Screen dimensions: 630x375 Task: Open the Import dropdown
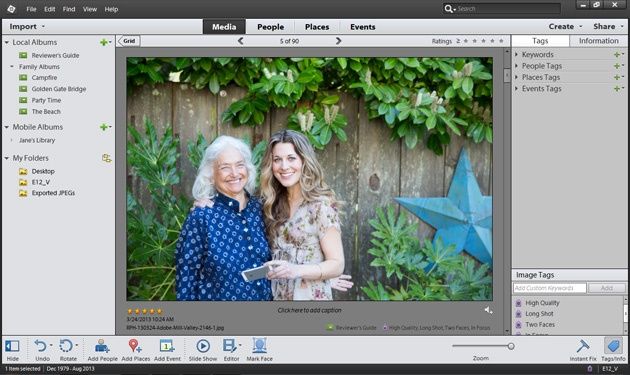tap(27, 27)
